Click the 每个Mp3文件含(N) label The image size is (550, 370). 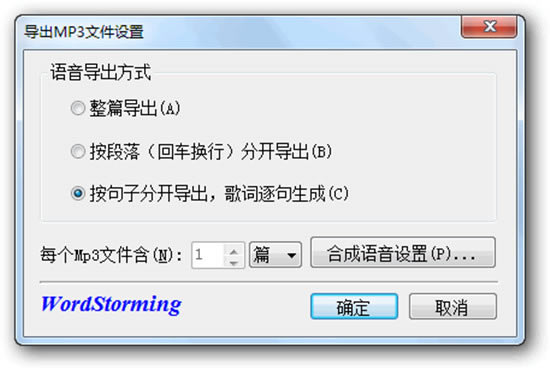[111, 255]
